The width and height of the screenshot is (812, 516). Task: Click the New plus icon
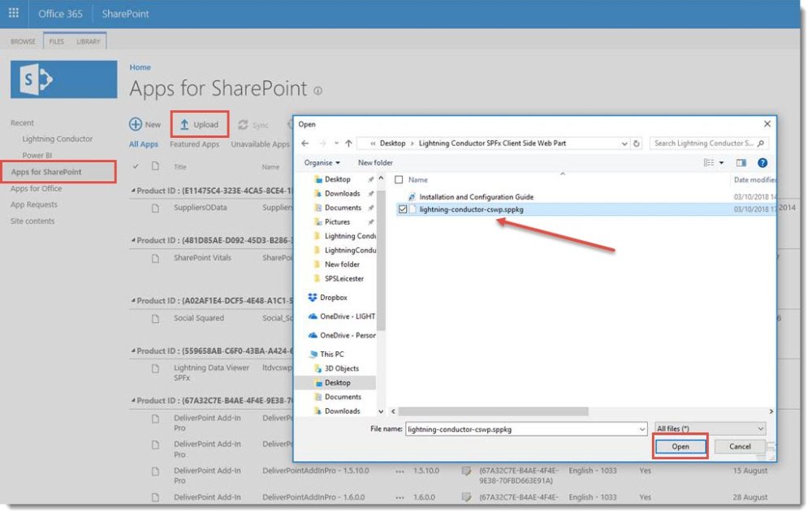pyautogui.click(x=136, y=123)
